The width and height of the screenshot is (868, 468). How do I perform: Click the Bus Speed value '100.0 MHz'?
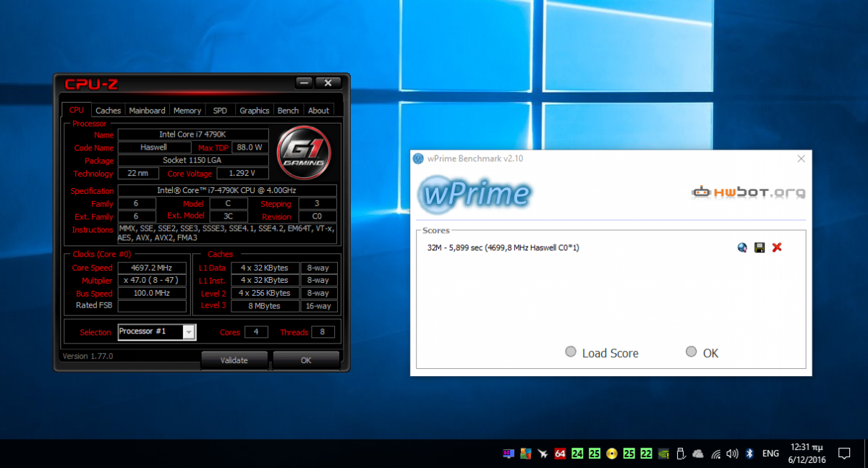click(151, 293)
